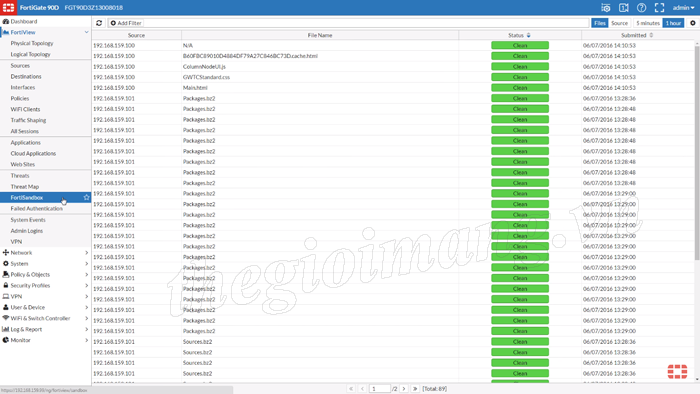Open the settings gear beside the 1 hour button
The width and height of the screenshot is (700, 394).
point(693,23)
